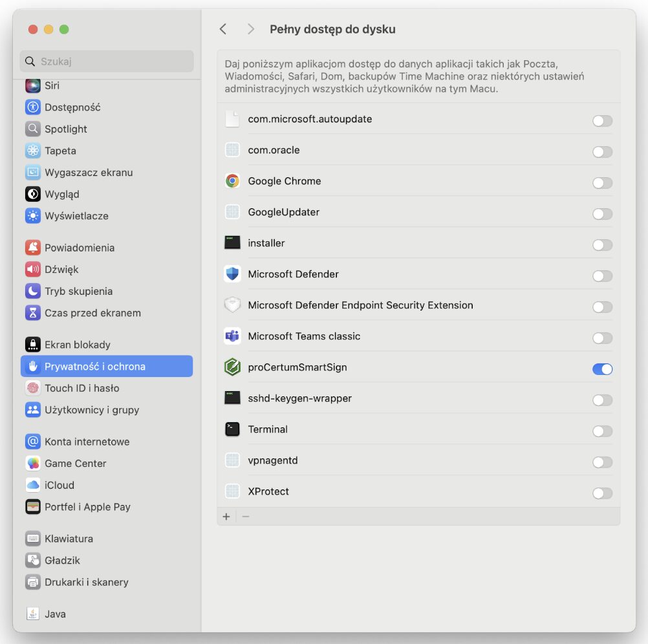Click the Wygaszacz ekranu icon
Screen dimensions: 648x644
coord(33,172)
